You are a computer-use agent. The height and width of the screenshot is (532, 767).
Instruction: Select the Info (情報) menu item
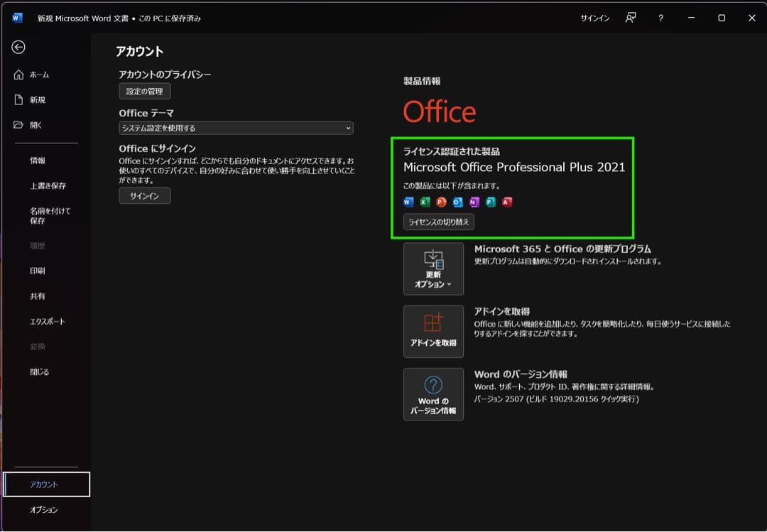pos(38,161)
